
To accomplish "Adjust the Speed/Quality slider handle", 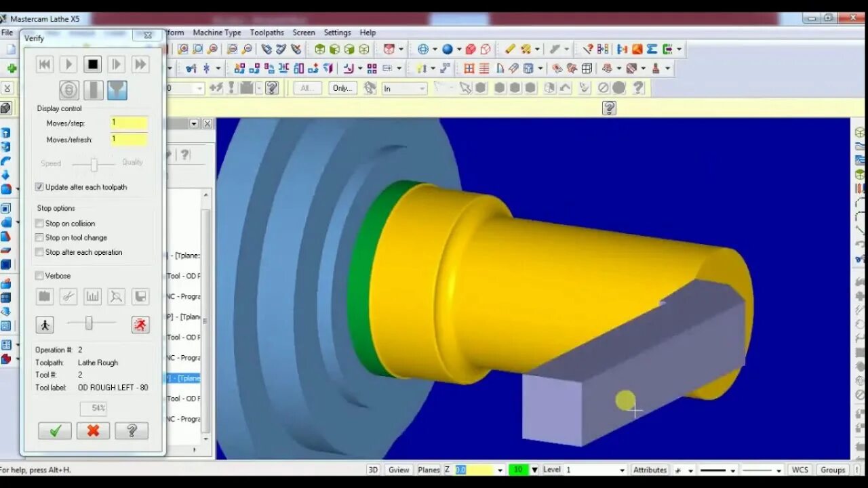I will click(x=94, y=164).
